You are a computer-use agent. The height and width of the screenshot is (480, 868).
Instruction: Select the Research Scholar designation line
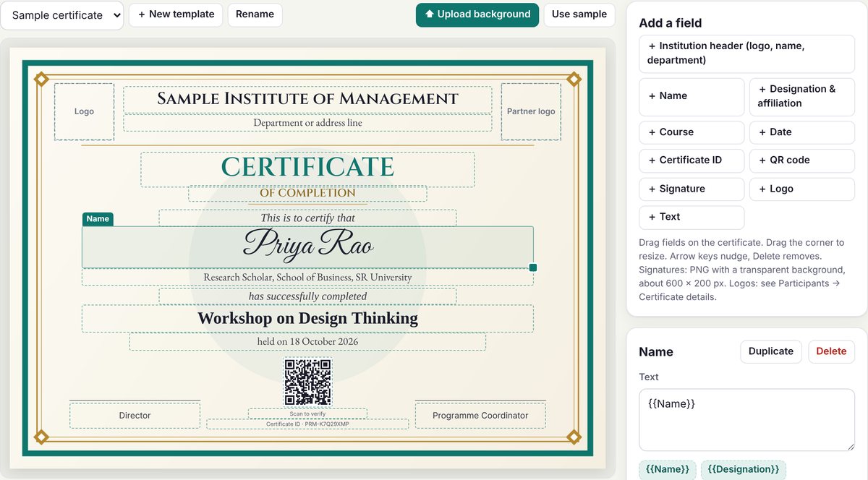(307, 277)
